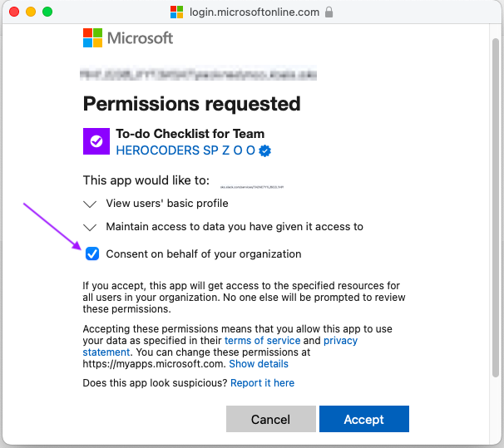Click the login.microsoftonline.com address text
The width and height of the screenshot is (504, 448).
(254, 12)
